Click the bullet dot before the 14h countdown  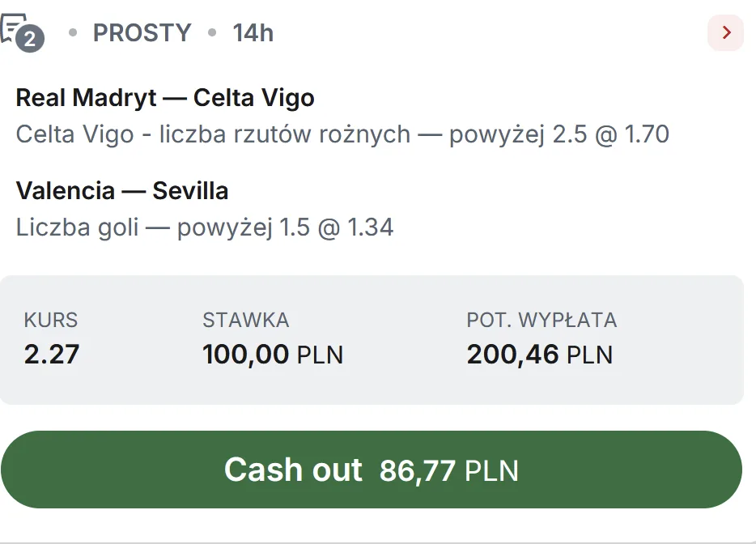click(x=211, y=33)
